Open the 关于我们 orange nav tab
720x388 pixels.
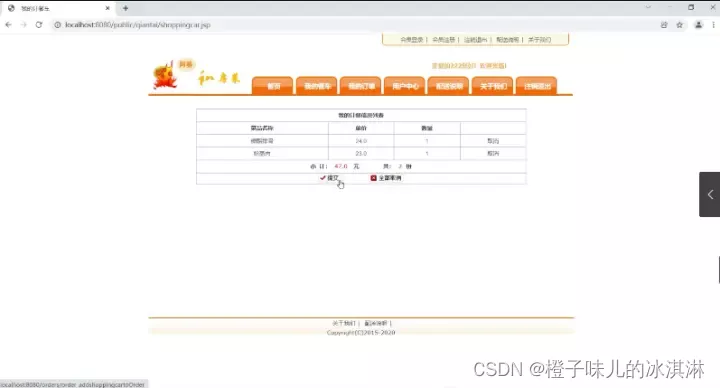(x=493, y=86)
